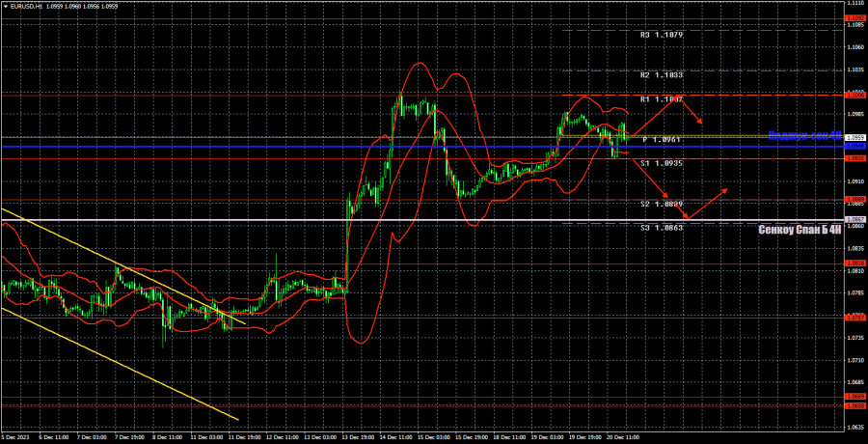Select the P 1.0961 pivot label
The image size is (868, 444).
(662, 140)
